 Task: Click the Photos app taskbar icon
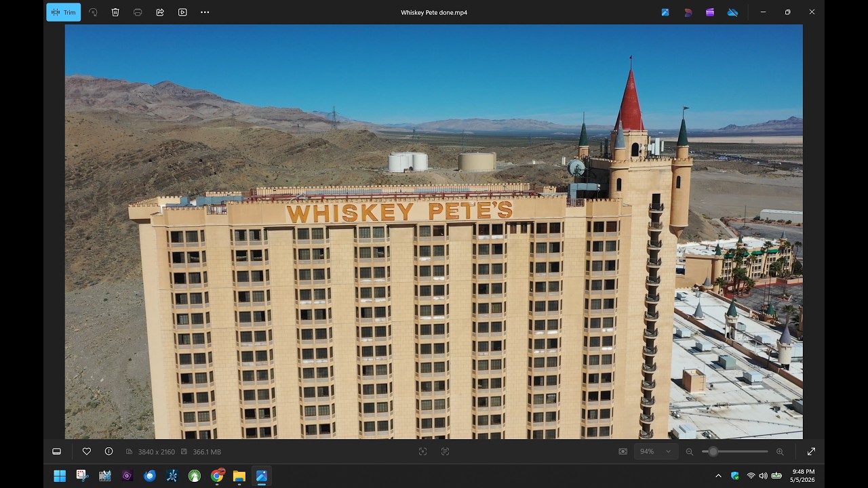click(261, 476)
